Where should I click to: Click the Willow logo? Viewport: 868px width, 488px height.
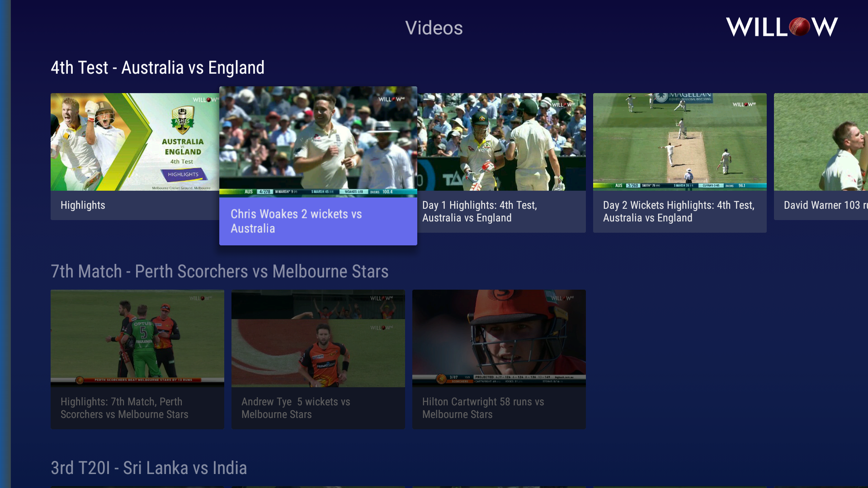coord(782,27)
